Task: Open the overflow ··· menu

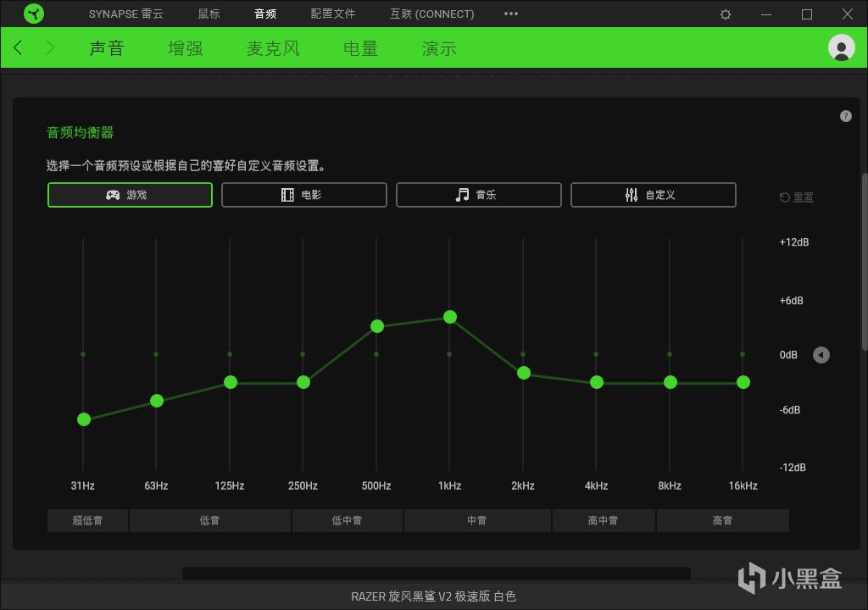Action: [x=510, y=14]
